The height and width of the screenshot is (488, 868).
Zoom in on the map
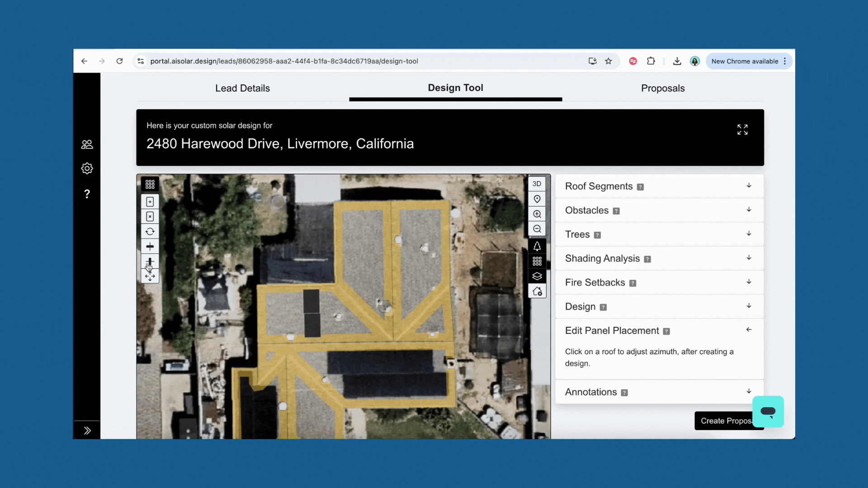click(537, 214)
